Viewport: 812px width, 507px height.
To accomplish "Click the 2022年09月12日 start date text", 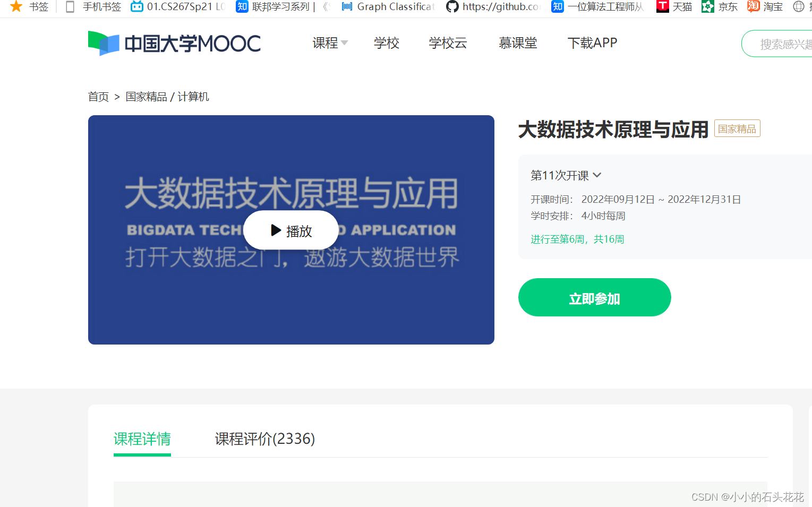I will click(618, 200).
